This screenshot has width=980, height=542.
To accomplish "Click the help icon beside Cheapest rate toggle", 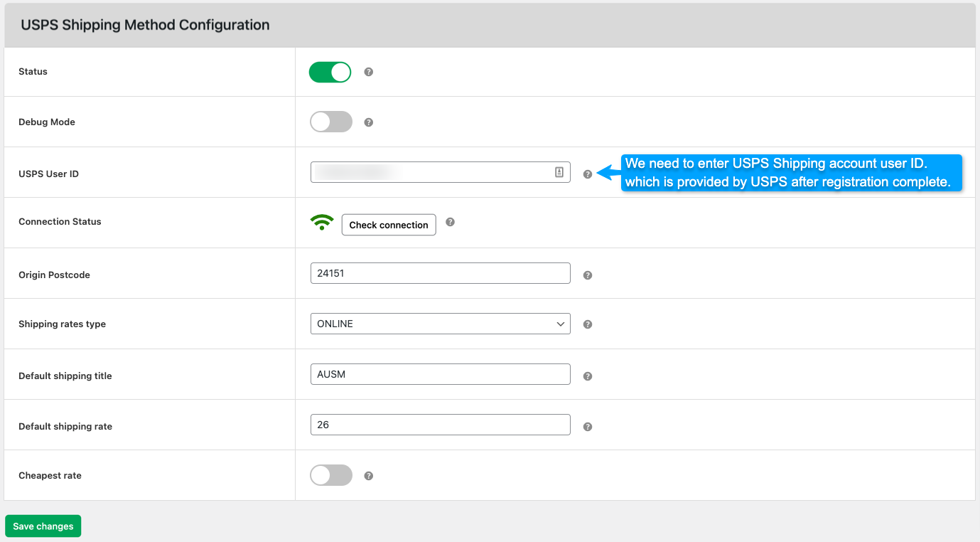I will click(x=369, y=476).
